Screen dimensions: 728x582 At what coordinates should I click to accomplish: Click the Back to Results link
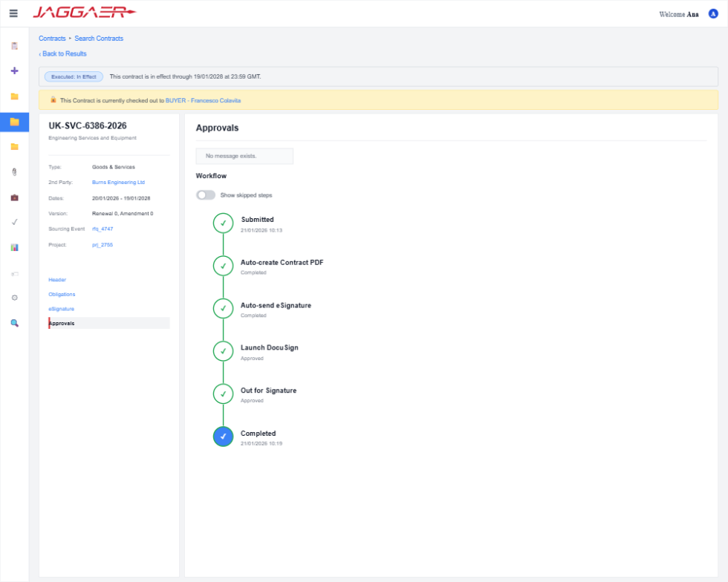[x=62, y=54]
